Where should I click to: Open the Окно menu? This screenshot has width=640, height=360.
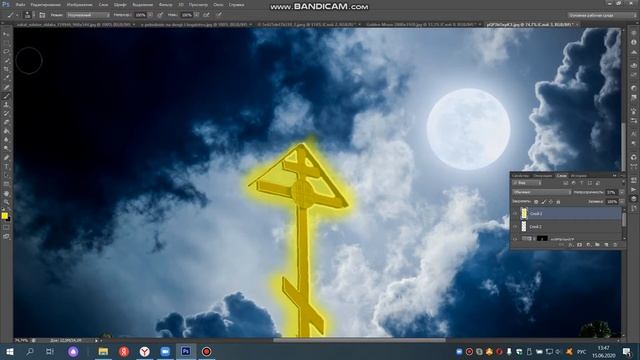coord(218,5)
